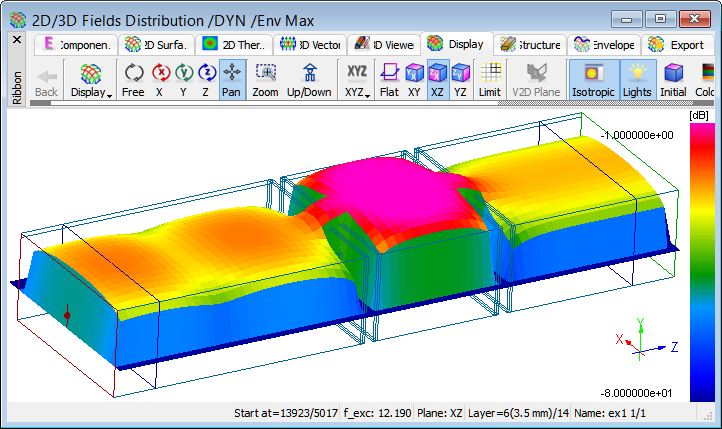
Task: Select rotate around Z axis tool
Action: pyautogui.click(x=207, y=80)
